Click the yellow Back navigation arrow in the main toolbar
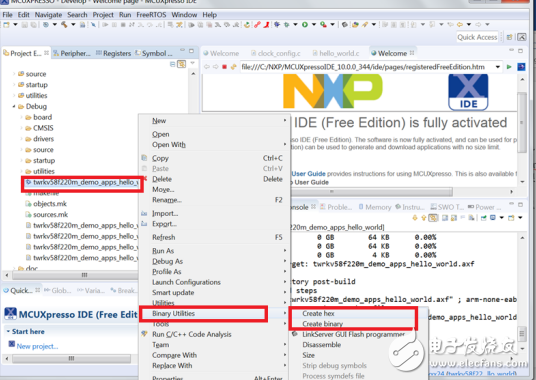This screenshot has height=380, width=536. (x=460, y=25)
